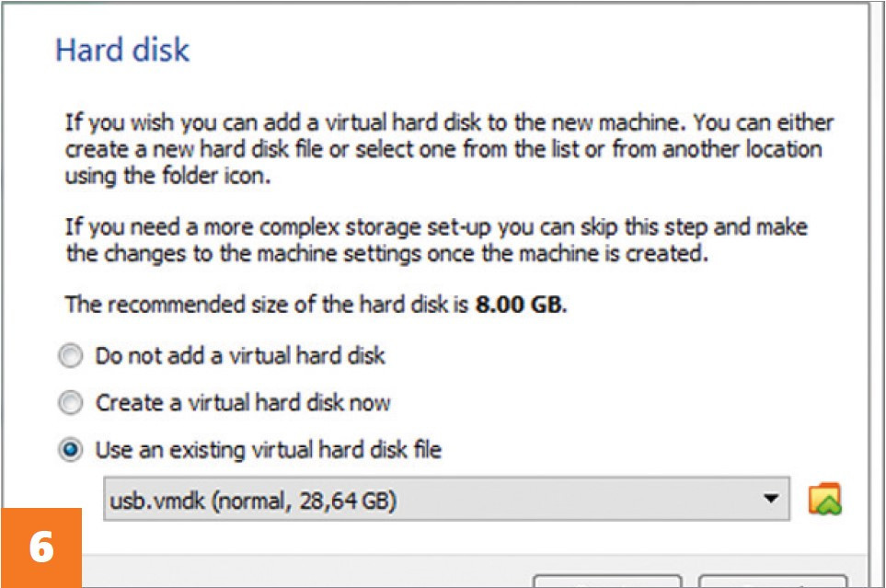Click the bold 8.00 GB recommended size
Screen dimensions: 886x588
pyautogui.click(x=518, y=305)
